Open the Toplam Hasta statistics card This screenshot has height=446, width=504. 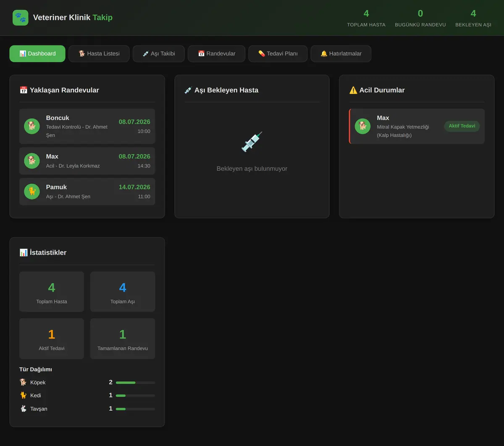(x=52, y=292)
